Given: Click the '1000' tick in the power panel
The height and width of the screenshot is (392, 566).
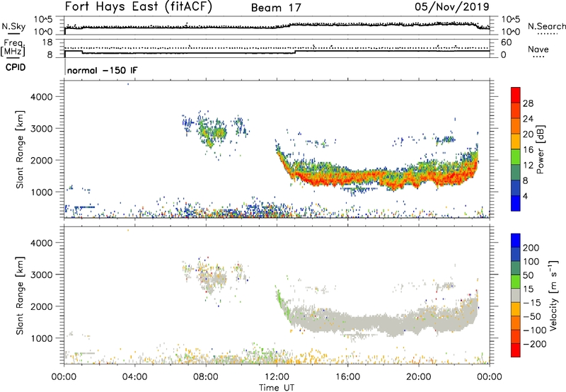Looking at the screenshot, I should point(42,192).
